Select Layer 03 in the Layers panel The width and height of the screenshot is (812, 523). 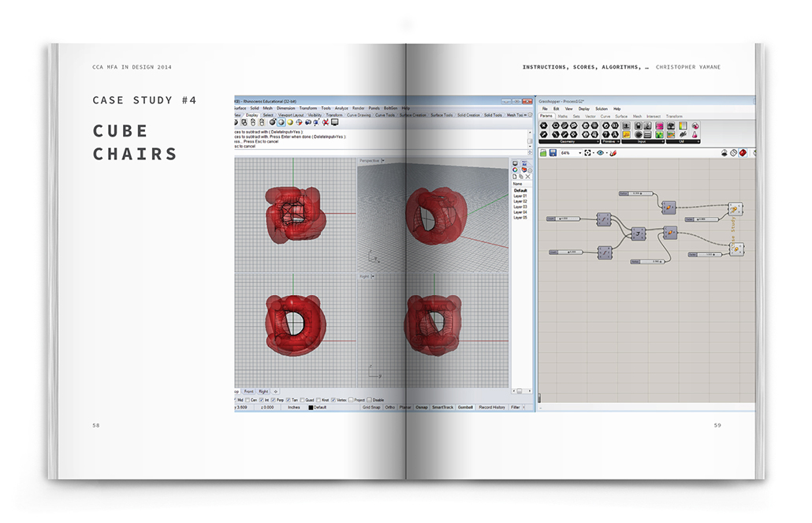click(520, 207)
